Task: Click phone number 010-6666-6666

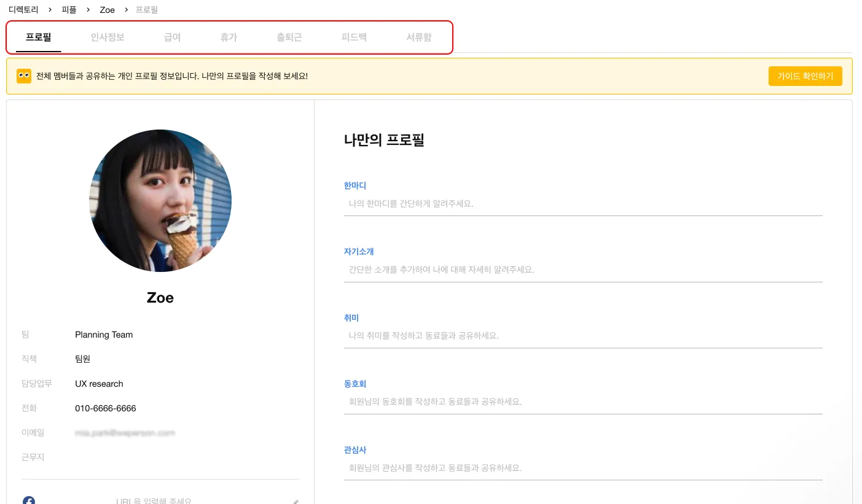Action: (106, 408)
